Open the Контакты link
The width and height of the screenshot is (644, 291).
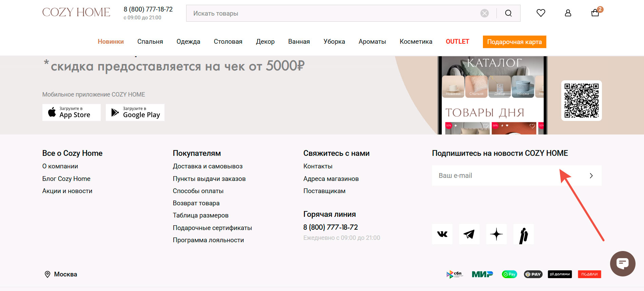coord(318,166)
